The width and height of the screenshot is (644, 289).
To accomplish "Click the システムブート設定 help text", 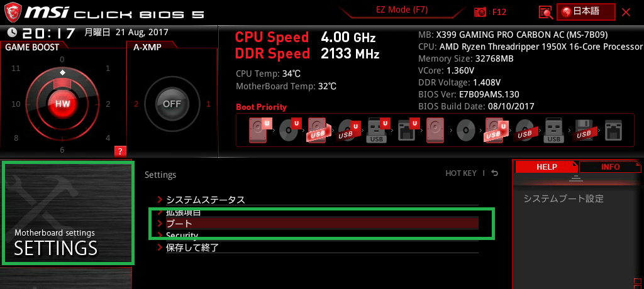I will (x=563, y=199).
